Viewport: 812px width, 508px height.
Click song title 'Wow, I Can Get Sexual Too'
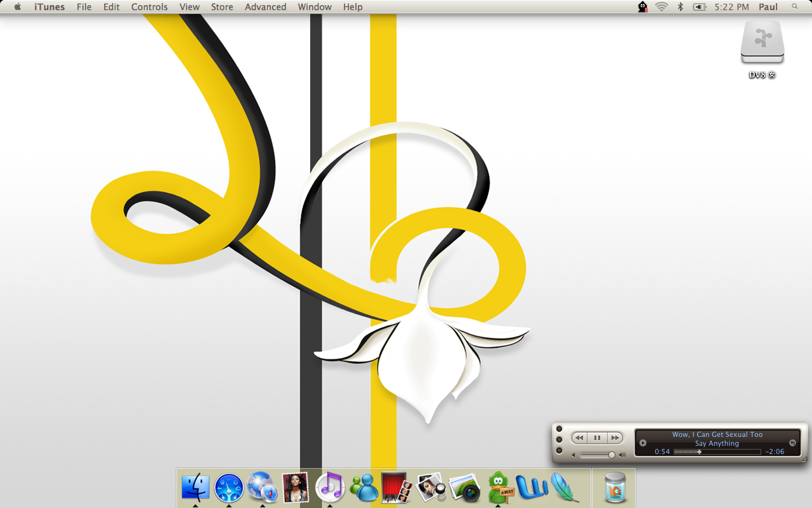coord(717,434)
